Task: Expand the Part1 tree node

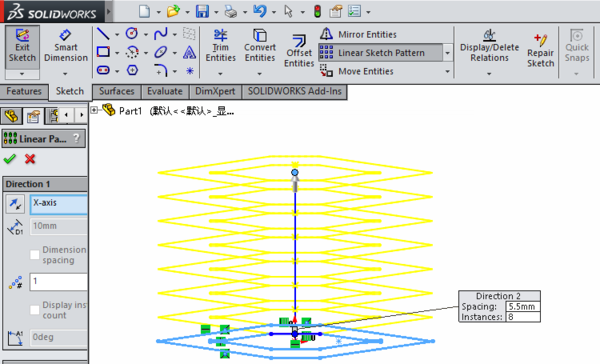Action: 94,110
